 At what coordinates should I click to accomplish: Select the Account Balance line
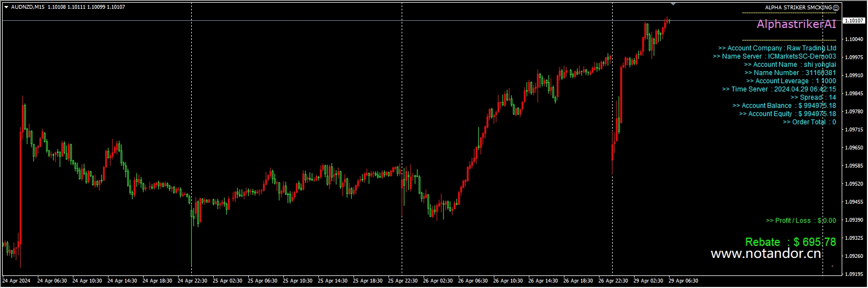[x=784, y=106]
